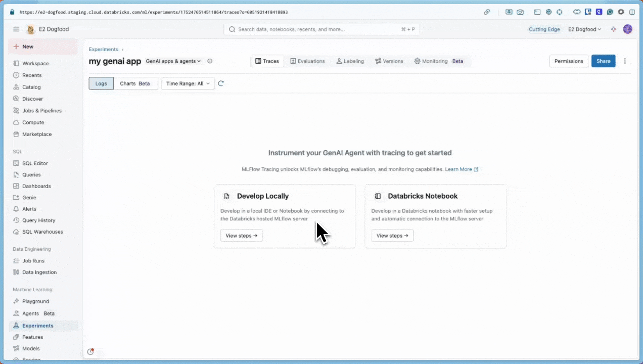Click the search data and notebooks field
Image resolution: width=643 pixels, height=364 pixels.
[x=321, y=29]
